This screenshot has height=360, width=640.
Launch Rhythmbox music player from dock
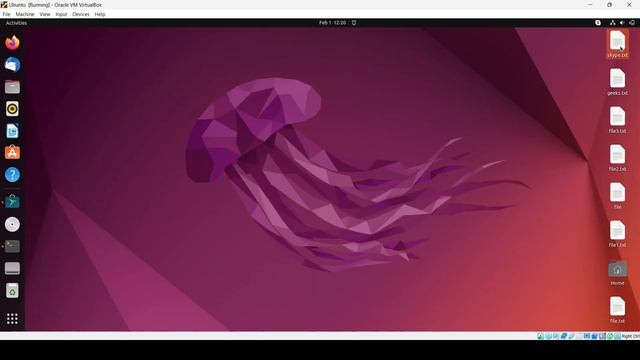[12, 109]
